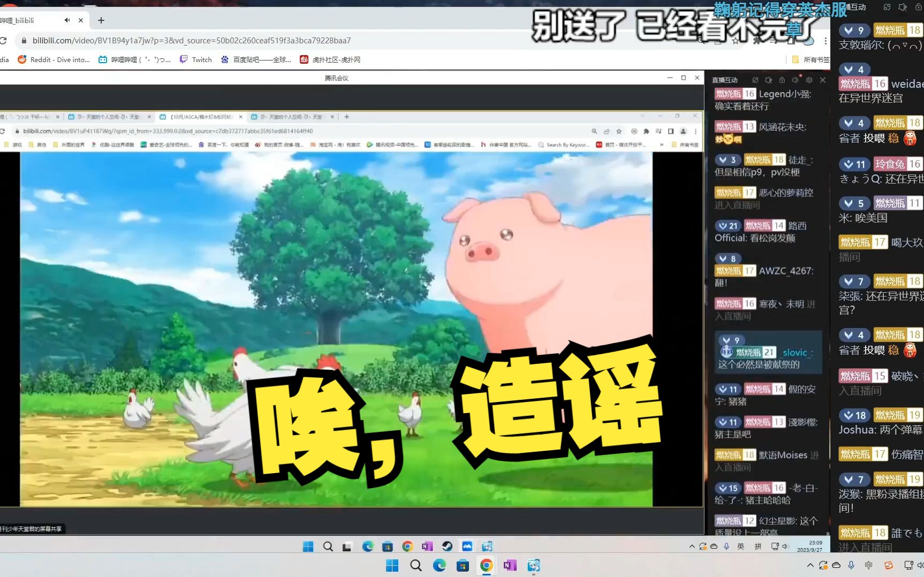Open the 23:09 clock on shared-screen taskbar

coord(810,546)
